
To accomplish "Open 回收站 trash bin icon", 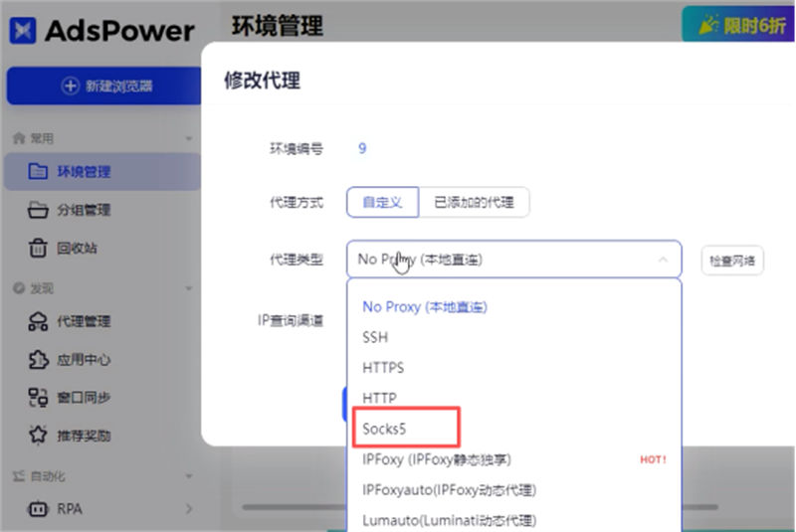I will click(x=38, y=248).
